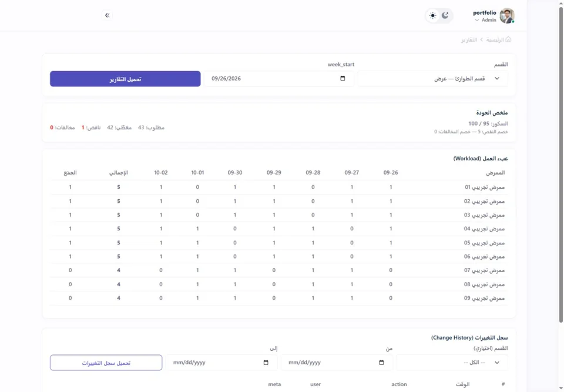Select row ممرض تجريبي 02

point(279,201)
